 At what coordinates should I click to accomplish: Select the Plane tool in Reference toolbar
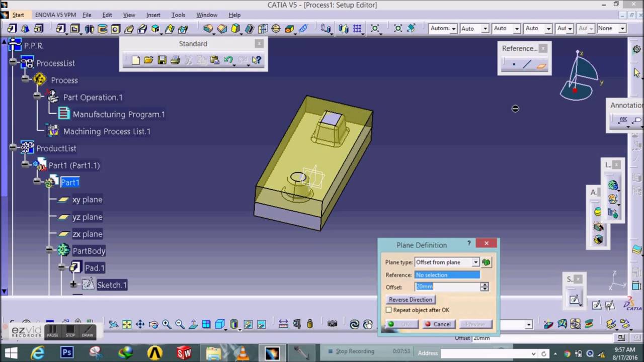click(x=541, y=65)
